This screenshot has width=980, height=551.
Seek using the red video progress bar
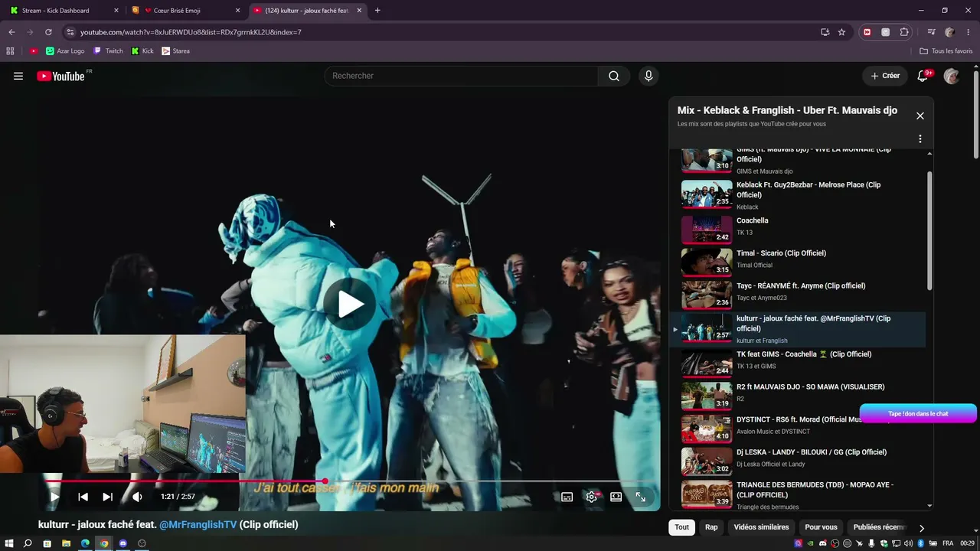[x=349, y=481]
